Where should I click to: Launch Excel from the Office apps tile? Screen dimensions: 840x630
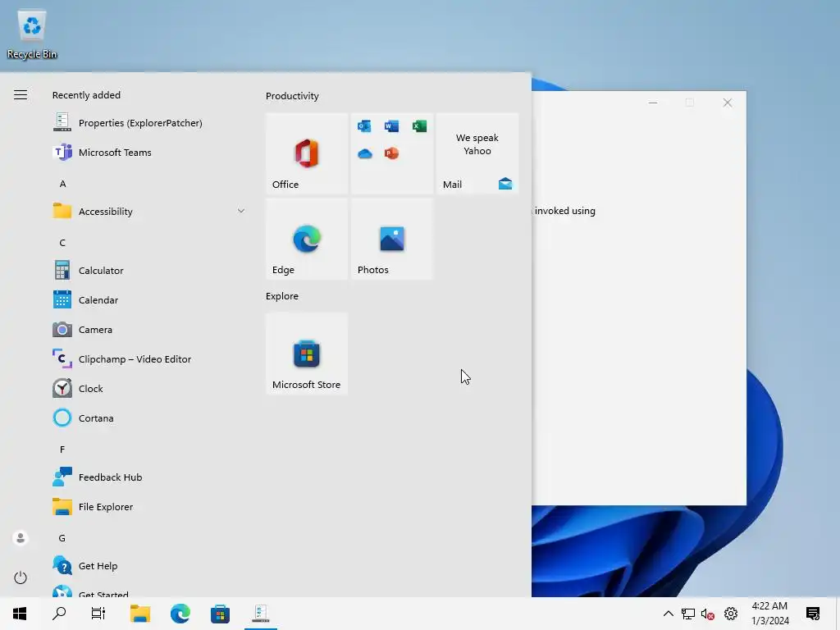click(419, 126)
